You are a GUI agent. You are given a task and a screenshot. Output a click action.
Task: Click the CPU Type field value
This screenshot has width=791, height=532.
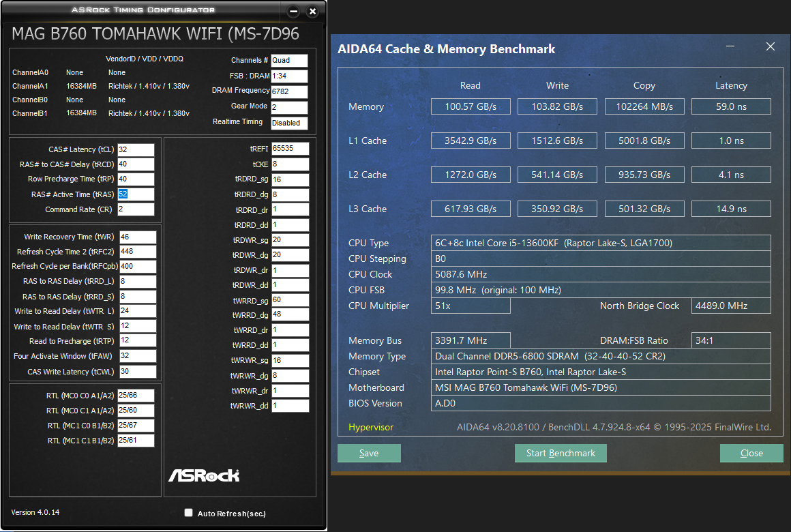point(601,243)
